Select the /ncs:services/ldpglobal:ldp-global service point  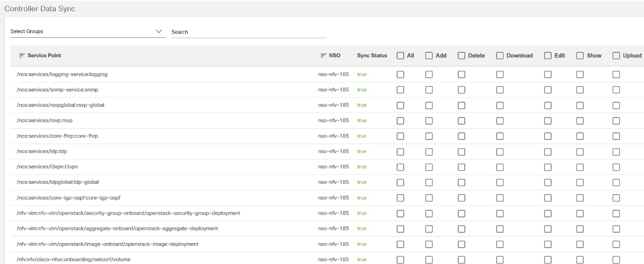pyautogui.click(x=57, y=182)
